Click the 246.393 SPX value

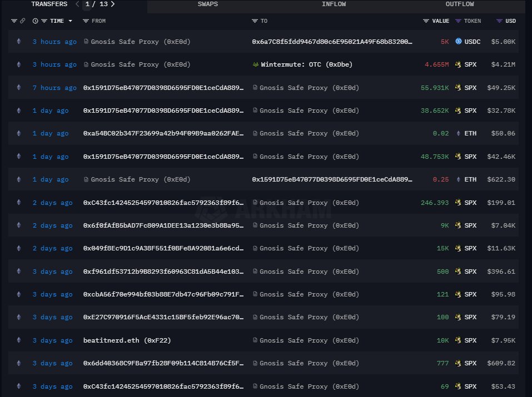coord(435,203)
